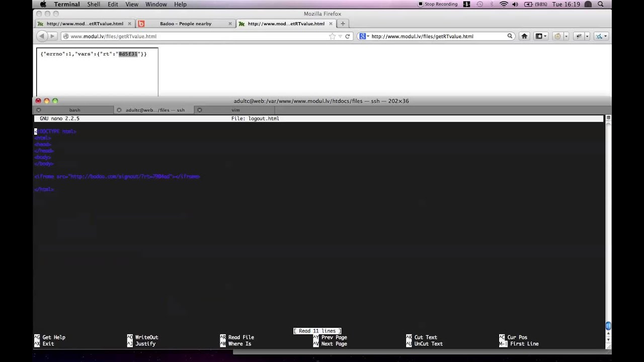The width and height of the screenshot is (644, 362).
Task: Switch to Badoo – People nearby tab
Action: tap(186, 24)
